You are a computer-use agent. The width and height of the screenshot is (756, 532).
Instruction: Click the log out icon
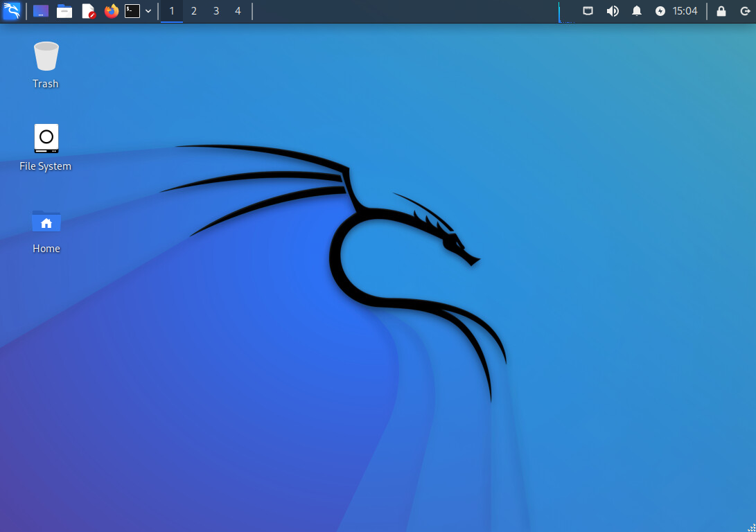(x=745, y=11)
